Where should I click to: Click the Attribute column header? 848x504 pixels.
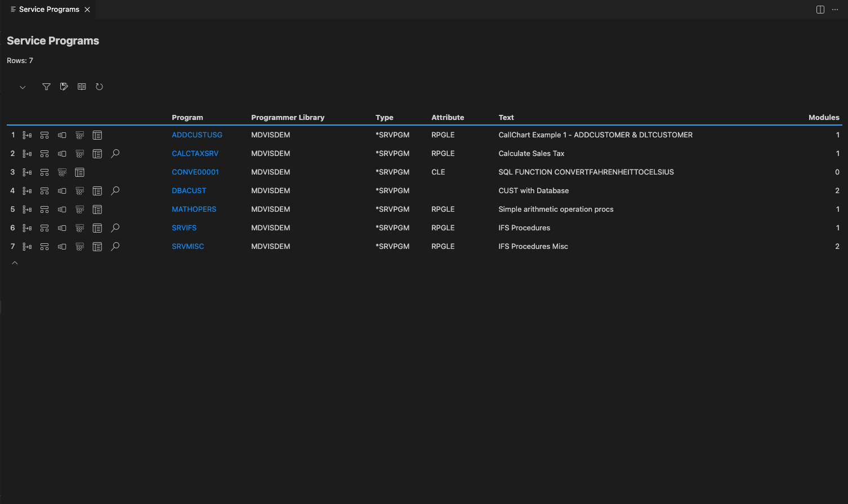448,118
